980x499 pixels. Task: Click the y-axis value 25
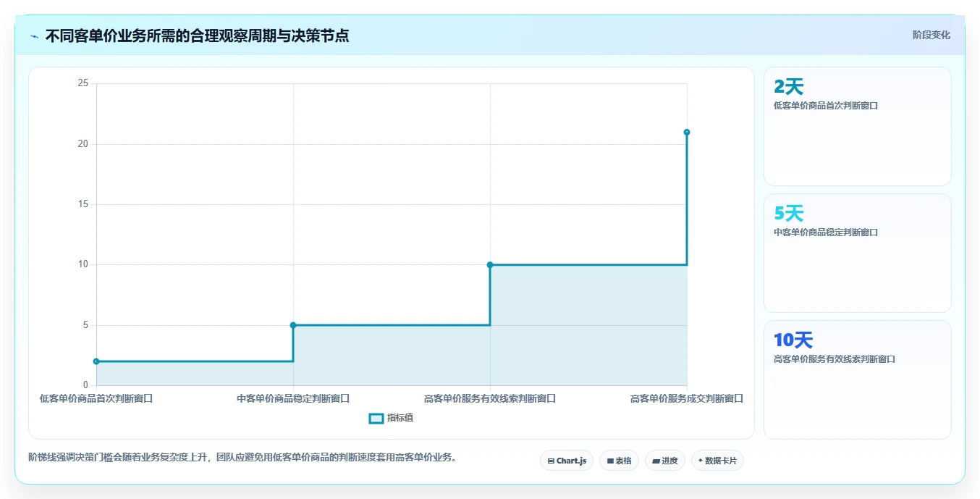83,83
